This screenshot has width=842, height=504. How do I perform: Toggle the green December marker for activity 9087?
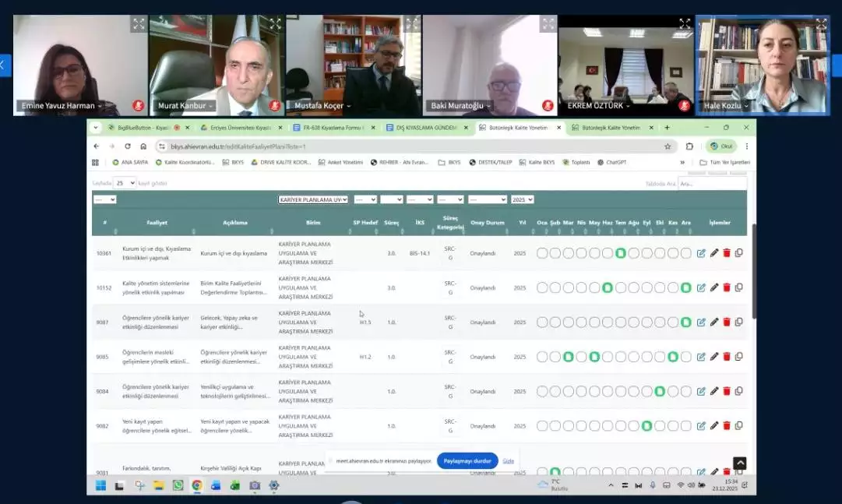[x=686, y=322]
